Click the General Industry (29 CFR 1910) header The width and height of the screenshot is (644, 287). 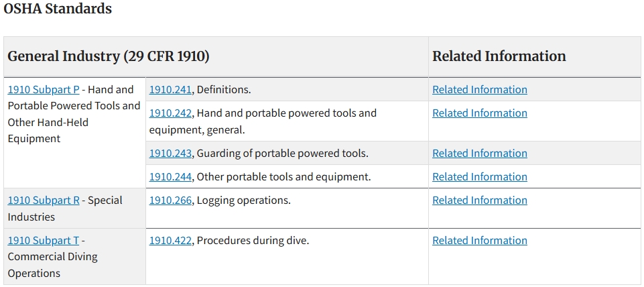[x=109, y=57]
